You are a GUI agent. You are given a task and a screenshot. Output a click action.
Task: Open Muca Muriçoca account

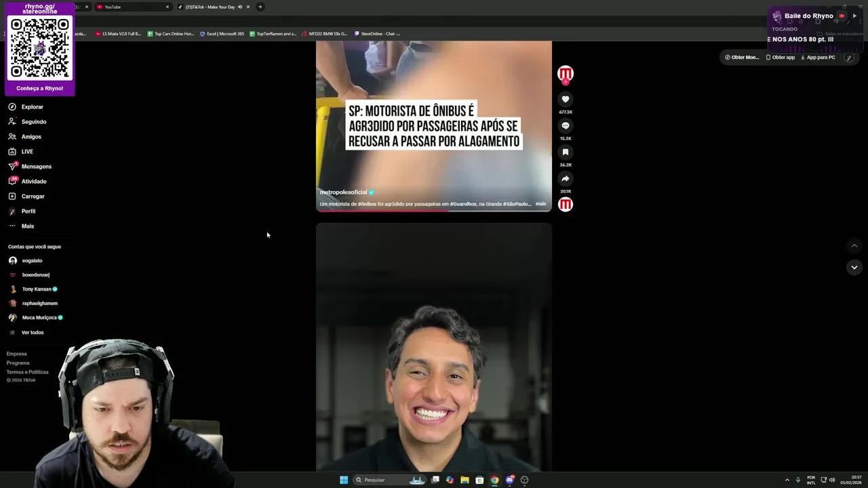(36, 318)
